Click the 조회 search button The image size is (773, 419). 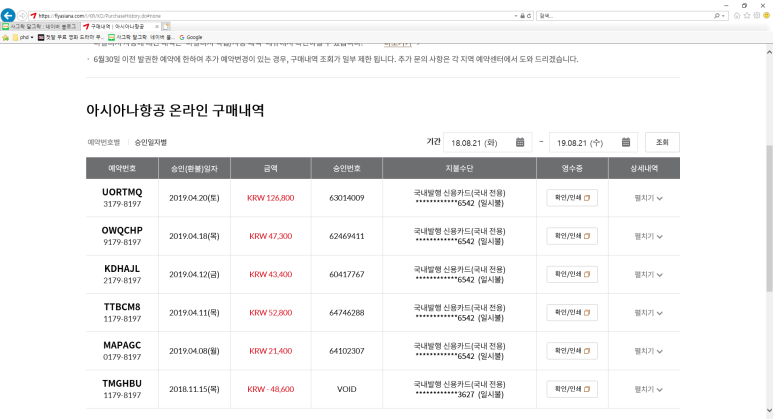[662, 142]
